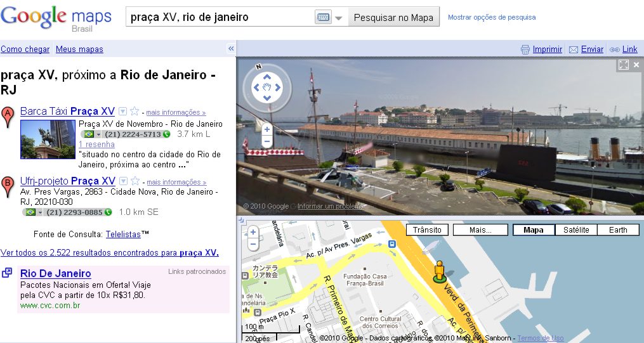
Task: Open Termos de Uso link
Action: point(541,338)
